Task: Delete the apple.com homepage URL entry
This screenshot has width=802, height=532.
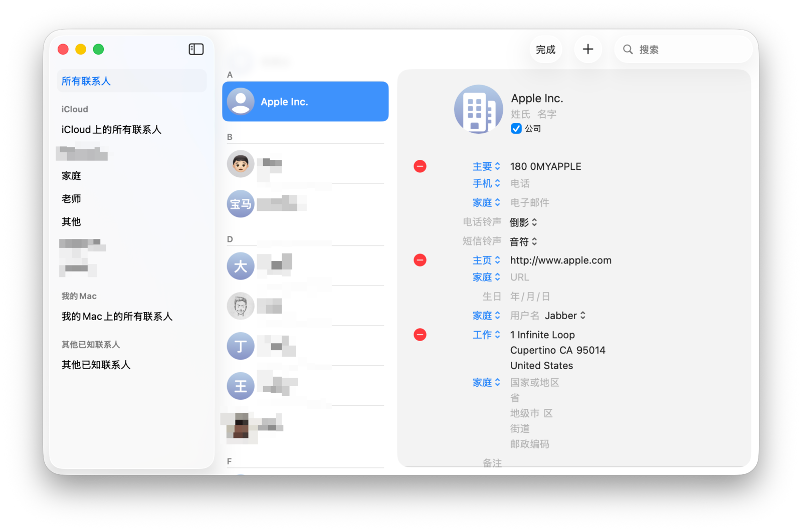Action: click(420, 260)
